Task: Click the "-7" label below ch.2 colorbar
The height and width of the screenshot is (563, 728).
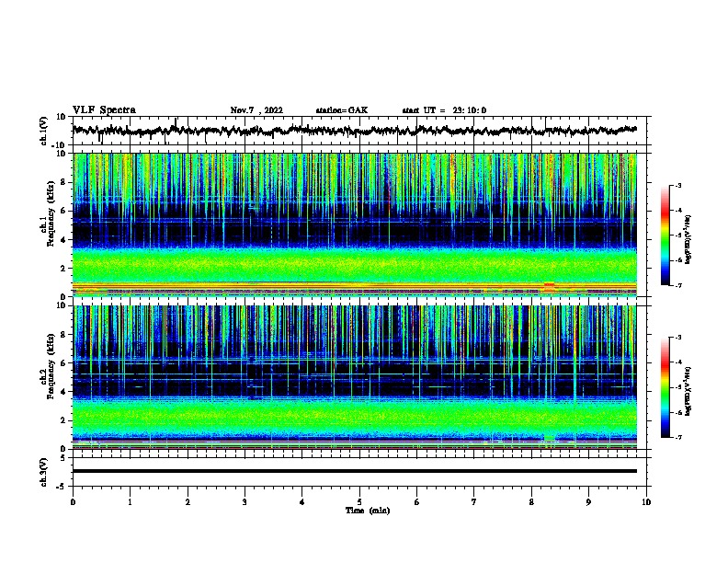Action: (677, 437)
